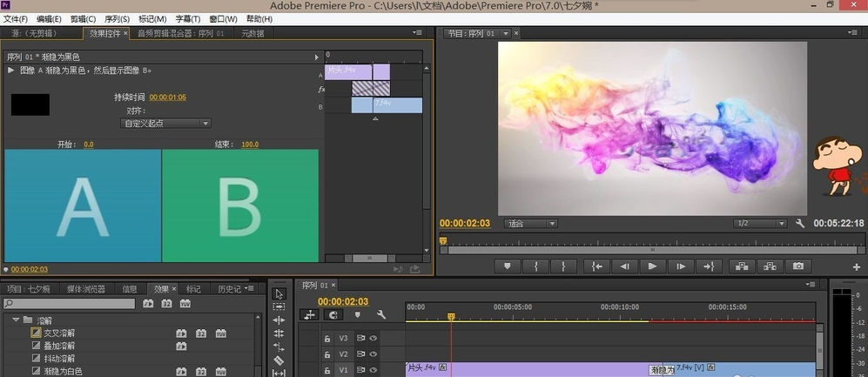Select the Razor tool in tools panel

click(x=279, y=360)
